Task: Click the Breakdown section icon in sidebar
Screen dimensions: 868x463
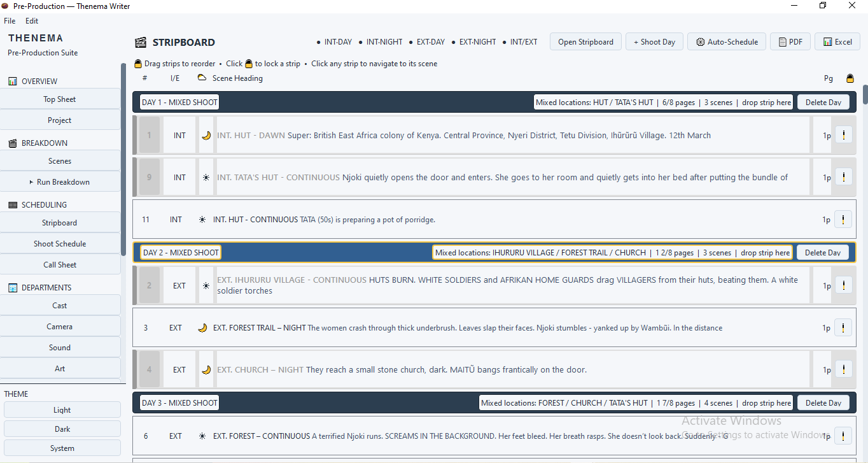Action: 13,143
